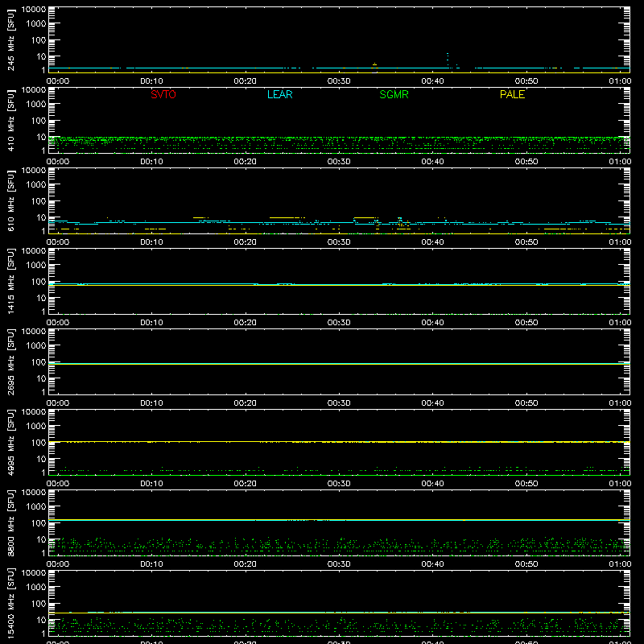Select the 1415 MHz [SFU] axis title
This screenshot has width=644, height=644.
coord(10,281)
